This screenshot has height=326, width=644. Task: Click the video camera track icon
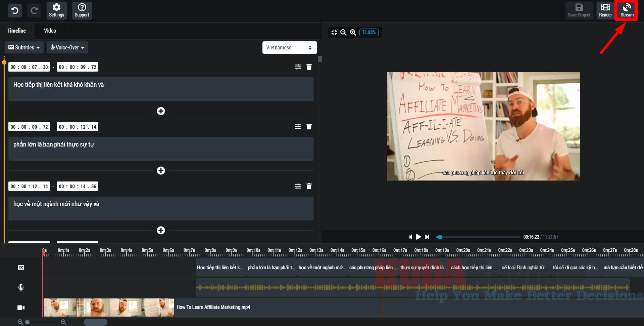(x=21, y=308)
